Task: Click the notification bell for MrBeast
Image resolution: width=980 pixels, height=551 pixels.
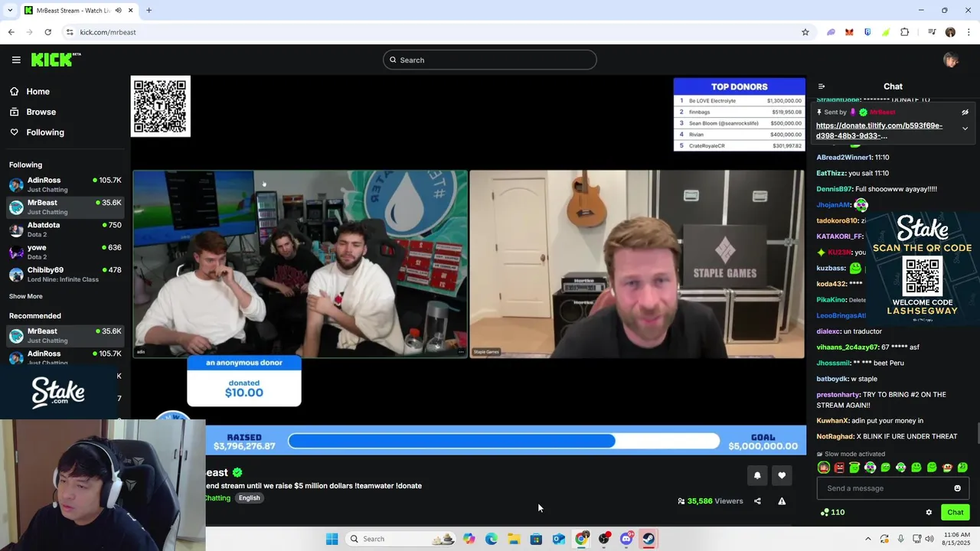Action: pos(757,475)
